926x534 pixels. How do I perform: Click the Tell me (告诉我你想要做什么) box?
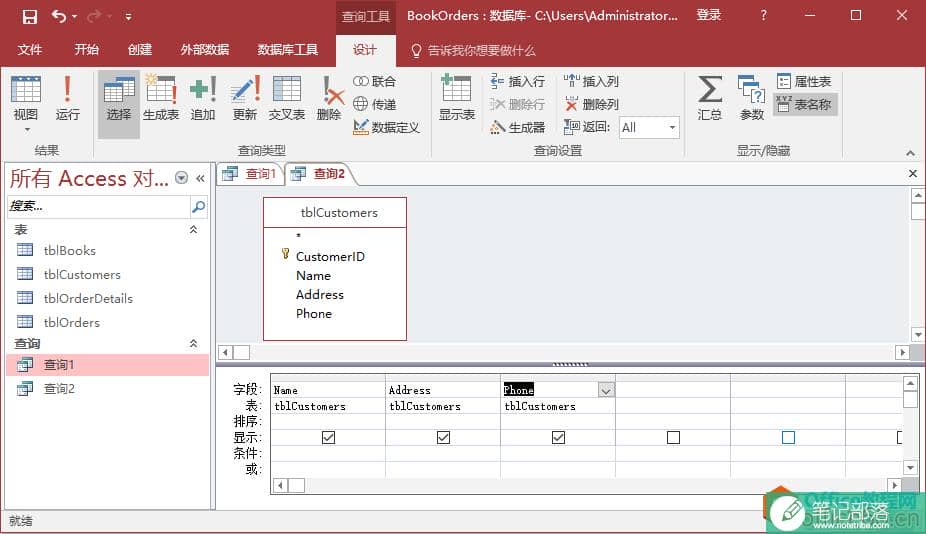(x=474, y=50)
